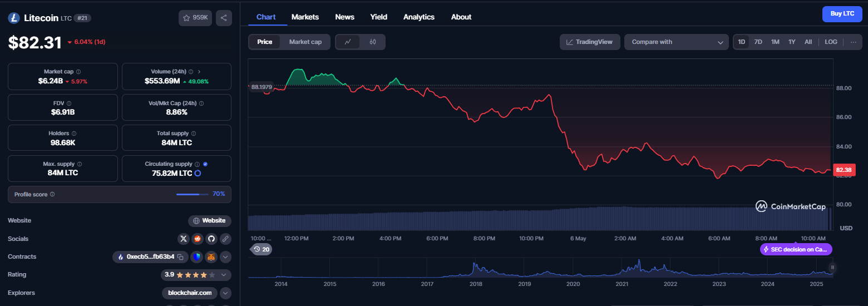
Task: Set chart range to 1M
Action: [775, 42]
